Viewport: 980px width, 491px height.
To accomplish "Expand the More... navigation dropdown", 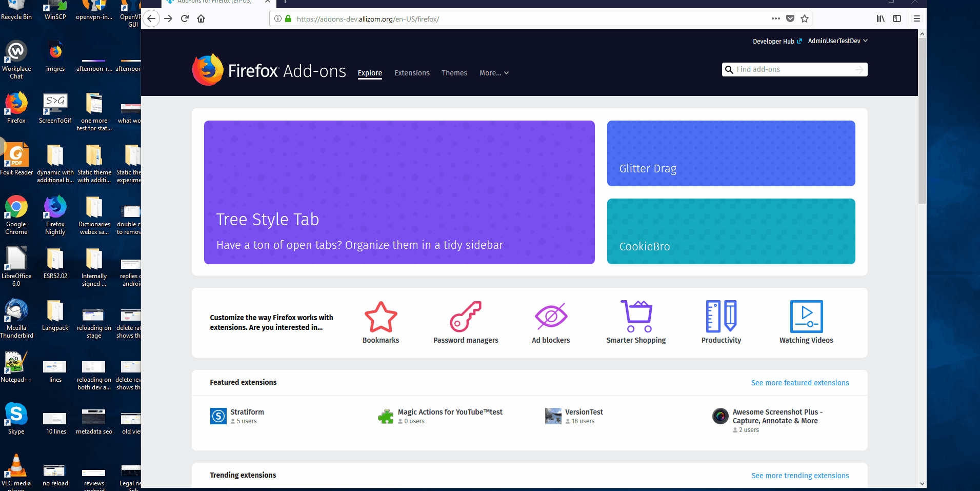I will click(494, 73).
